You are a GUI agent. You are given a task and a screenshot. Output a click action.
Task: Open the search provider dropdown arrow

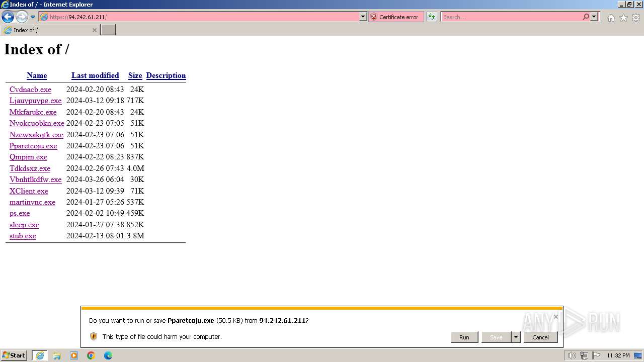click(x=594, y=17)
